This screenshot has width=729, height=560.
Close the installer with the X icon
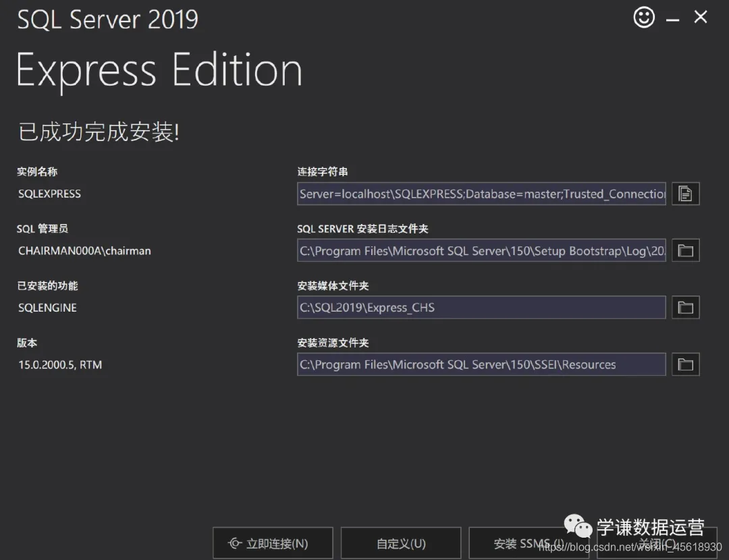pos(701,17)
